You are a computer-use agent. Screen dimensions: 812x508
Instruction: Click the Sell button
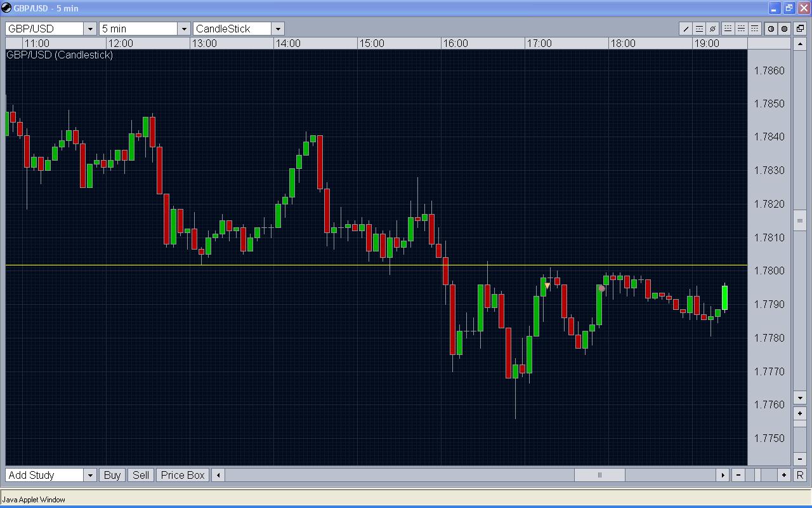click(141, 475)
